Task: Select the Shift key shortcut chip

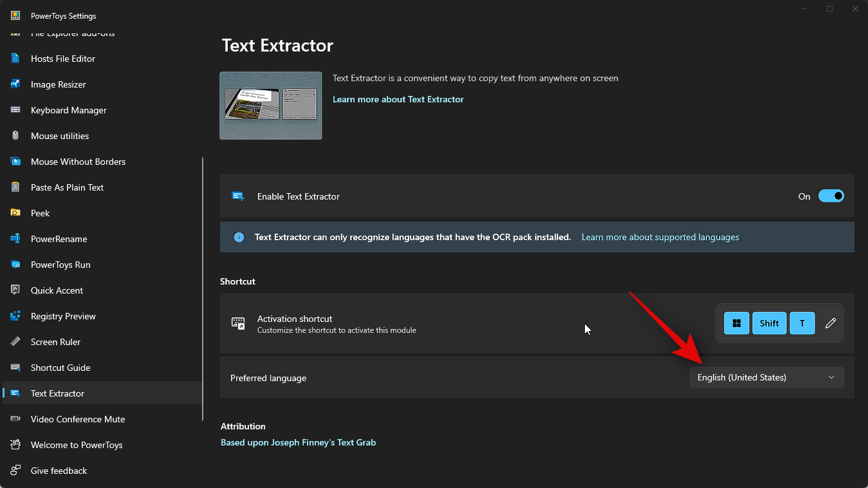Action: [x=769, y=323]
